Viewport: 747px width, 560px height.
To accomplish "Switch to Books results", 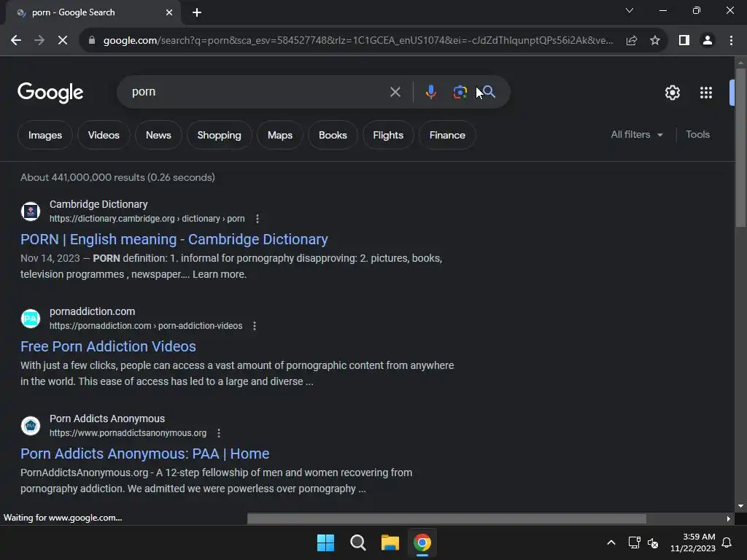I will click(x=333, y=135).
